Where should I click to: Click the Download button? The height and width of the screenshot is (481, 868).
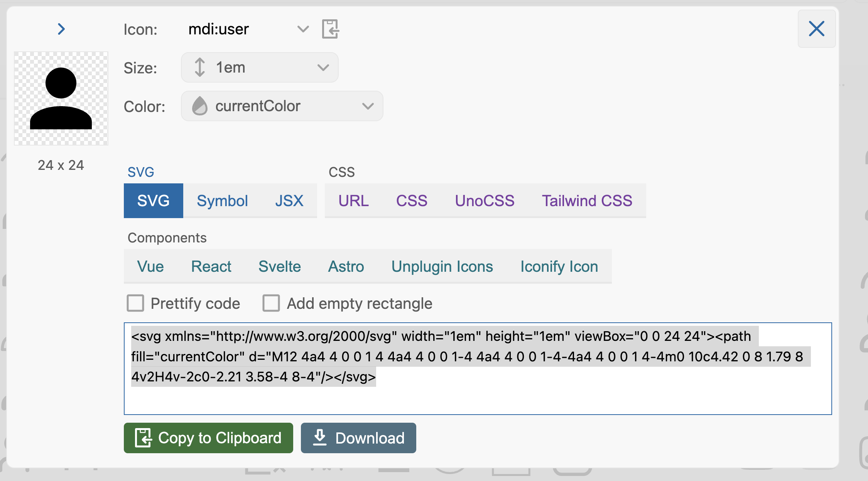(x=358, y=438)
